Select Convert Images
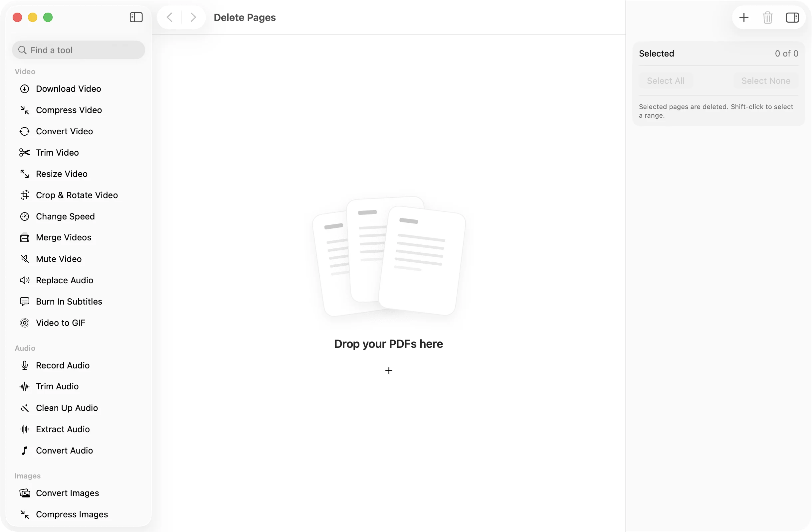812x532 pixels. point(79,493)
